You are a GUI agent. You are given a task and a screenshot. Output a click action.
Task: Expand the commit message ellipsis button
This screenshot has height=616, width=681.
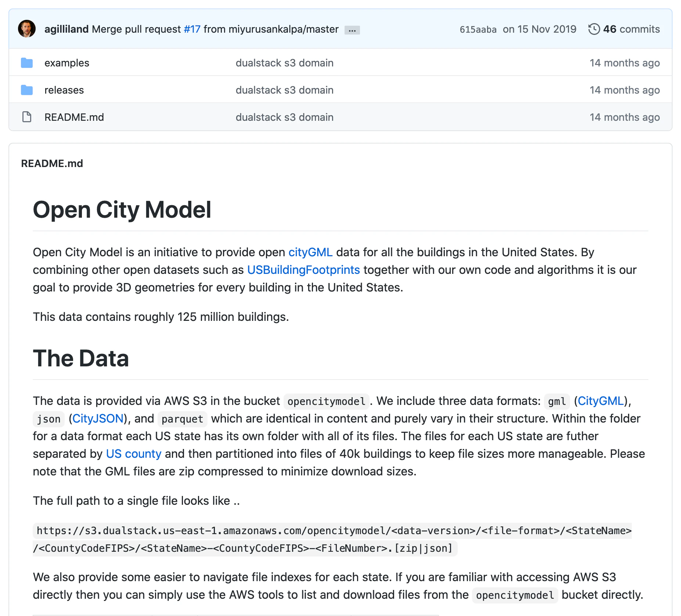(x=352, y=30)
